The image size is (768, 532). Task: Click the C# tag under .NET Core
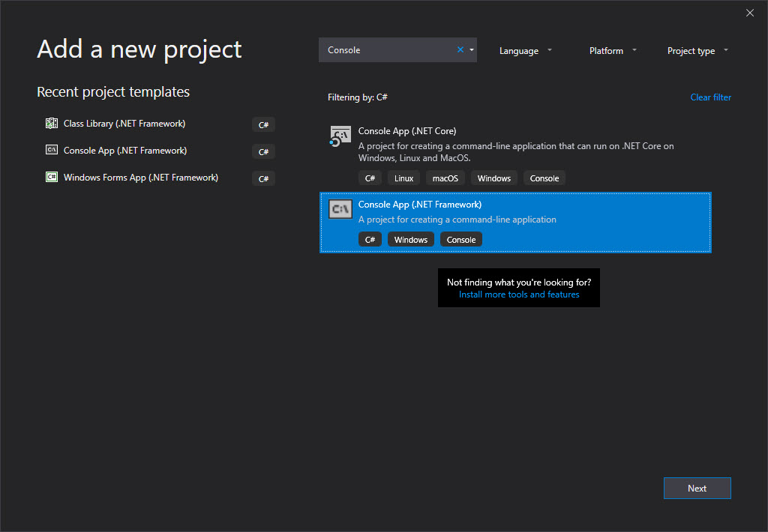click(x=370, y=178)
